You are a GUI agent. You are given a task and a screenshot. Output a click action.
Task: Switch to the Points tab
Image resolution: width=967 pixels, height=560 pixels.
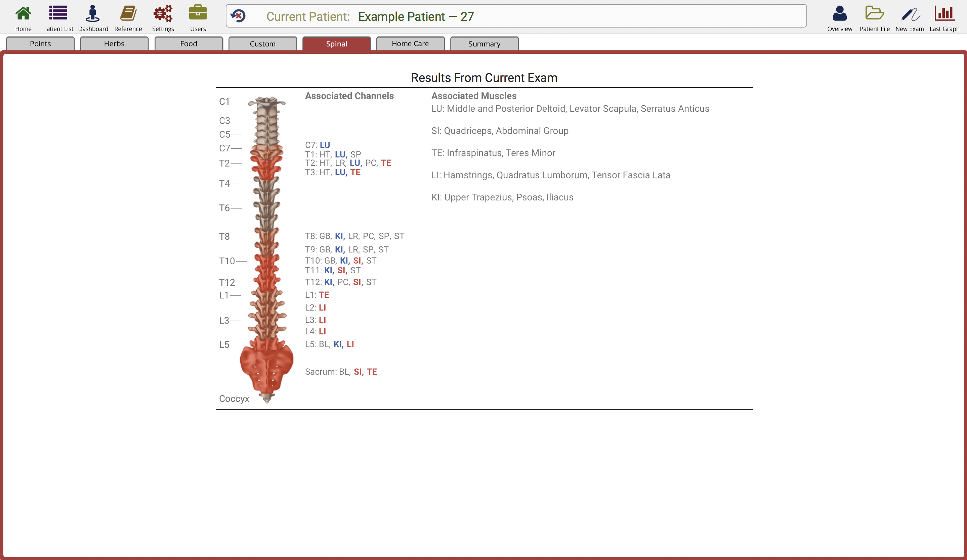(x=40, y=44)
